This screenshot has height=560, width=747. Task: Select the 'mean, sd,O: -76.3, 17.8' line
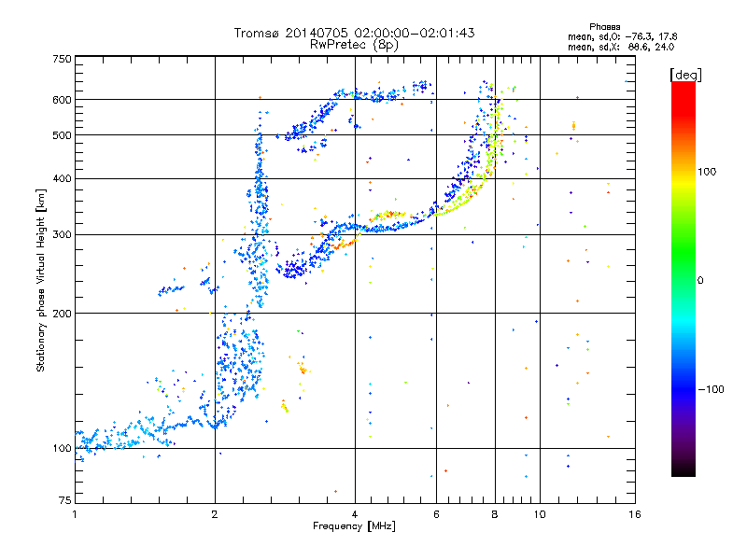point(622,36)
